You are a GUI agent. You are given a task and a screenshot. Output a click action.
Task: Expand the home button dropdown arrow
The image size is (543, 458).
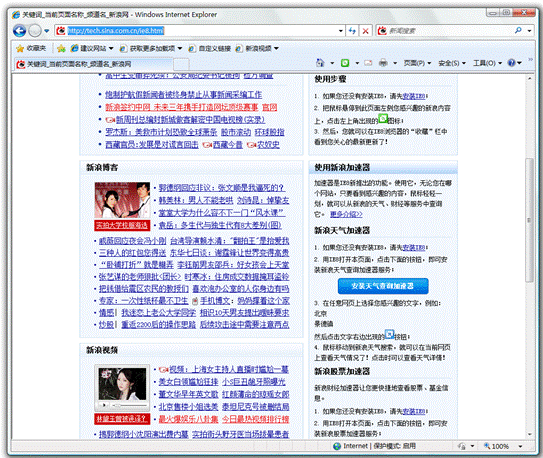pyautogui.click(x=332, y=63)
